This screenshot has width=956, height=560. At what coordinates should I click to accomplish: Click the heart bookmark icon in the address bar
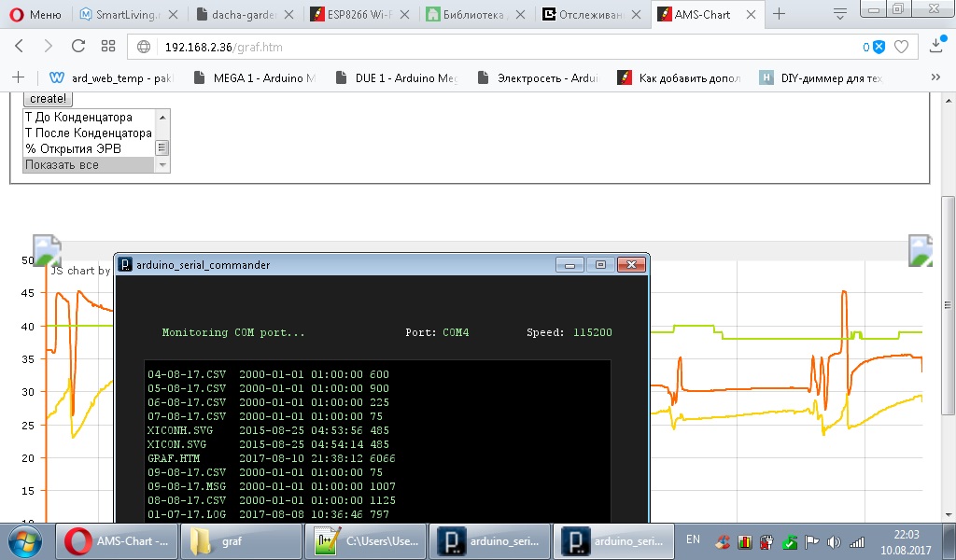[901, 47]
